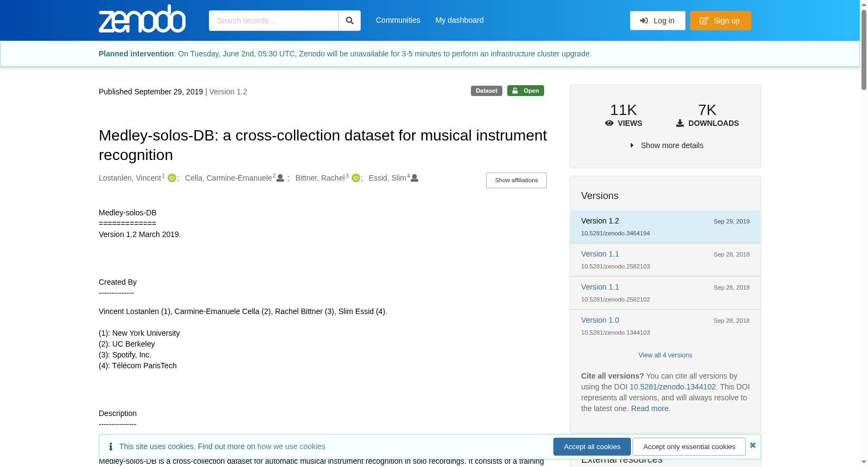Click the Sign up button
This screenshot has width=868, height=467.
point(720,21)
